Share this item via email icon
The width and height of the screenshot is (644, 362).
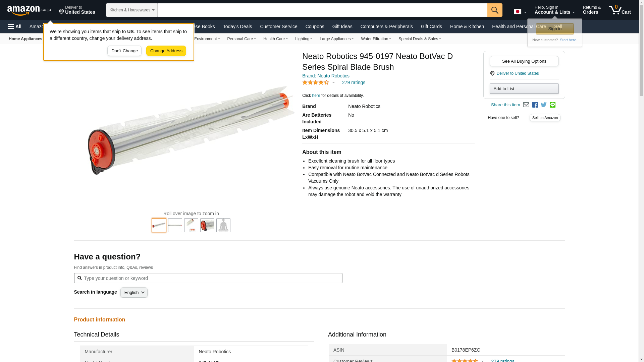click(526, 105)
